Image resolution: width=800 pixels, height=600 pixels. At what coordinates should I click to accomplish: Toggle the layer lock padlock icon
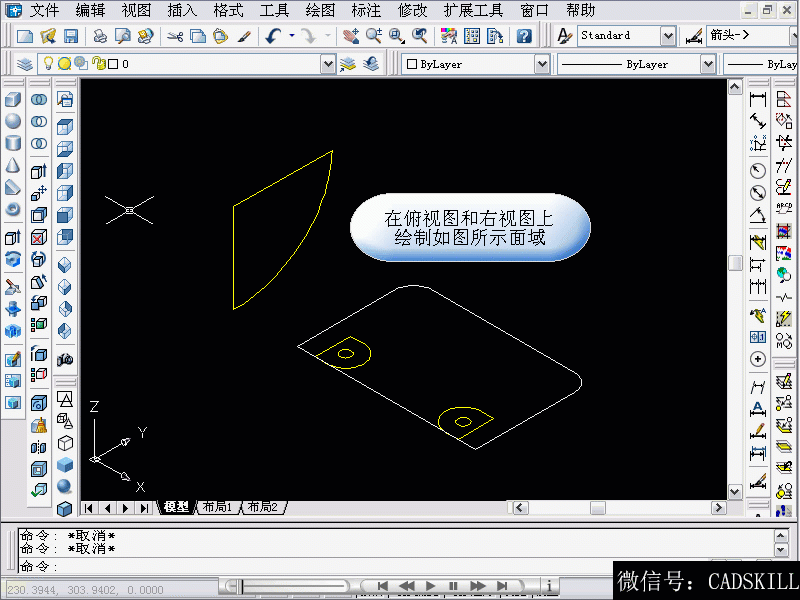click(x=97, y=64)
